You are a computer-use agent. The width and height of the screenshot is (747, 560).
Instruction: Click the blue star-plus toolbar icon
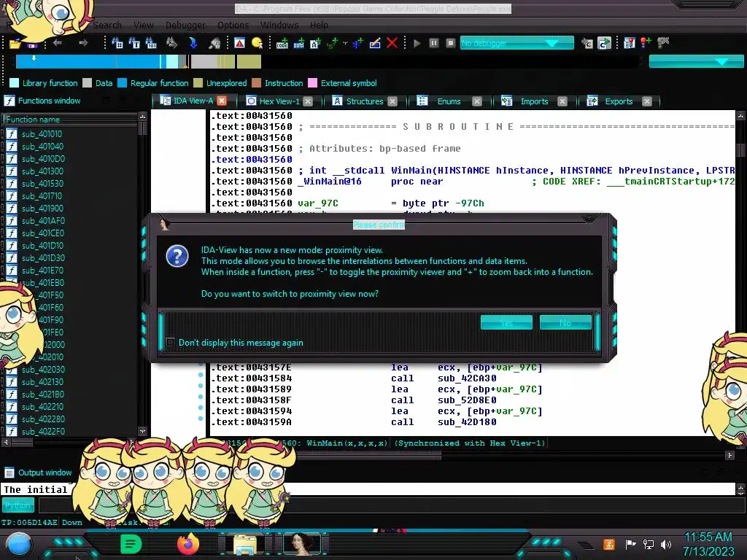click(x=357, y=43)
